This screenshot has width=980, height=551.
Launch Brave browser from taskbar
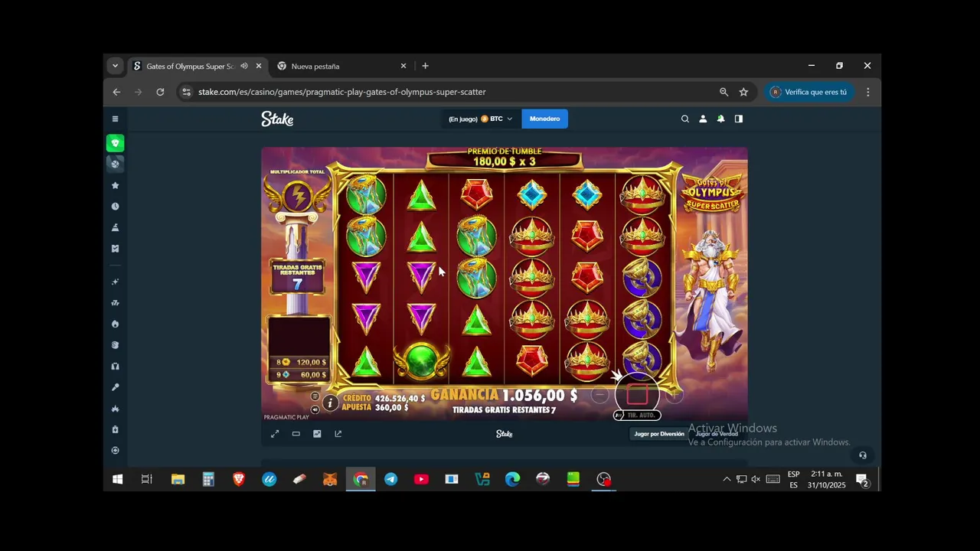(239, 479)
